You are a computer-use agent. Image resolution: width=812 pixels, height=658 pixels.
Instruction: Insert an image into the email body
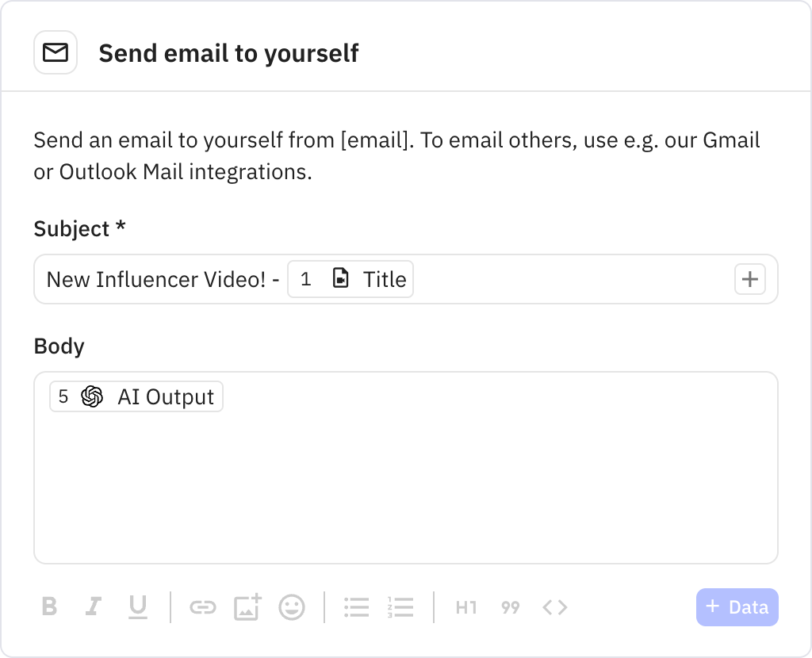point(247,607)
